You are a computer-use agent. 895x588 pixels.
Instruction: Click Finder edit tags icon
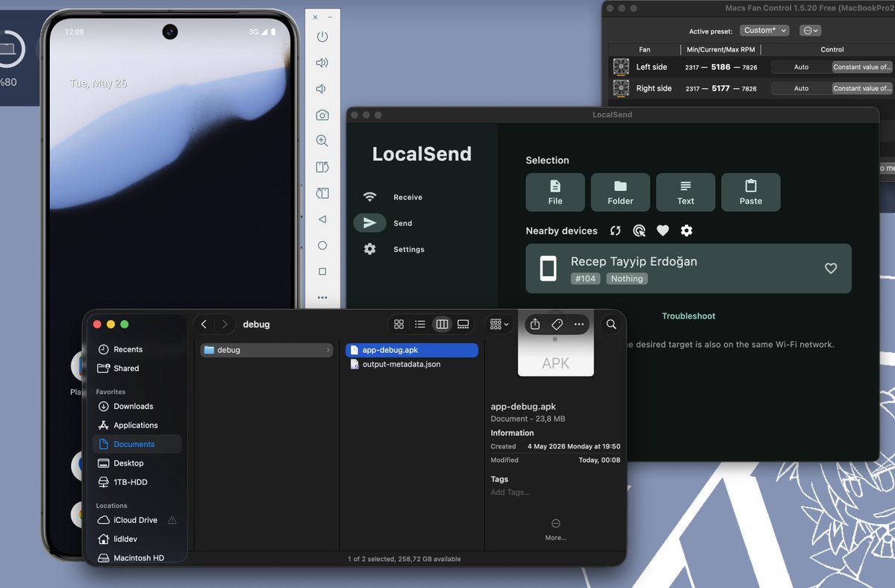click(557, 324)
